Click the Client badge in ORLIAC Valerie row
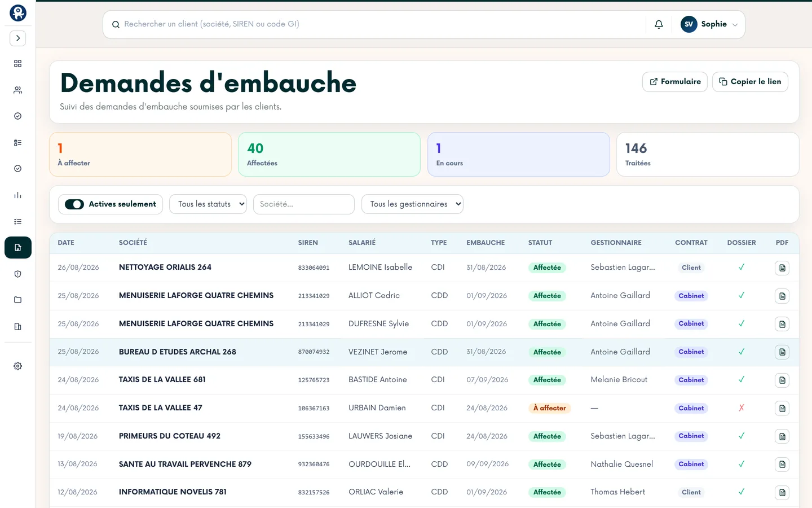Screen dimensions: 812x508 (691, 492)
